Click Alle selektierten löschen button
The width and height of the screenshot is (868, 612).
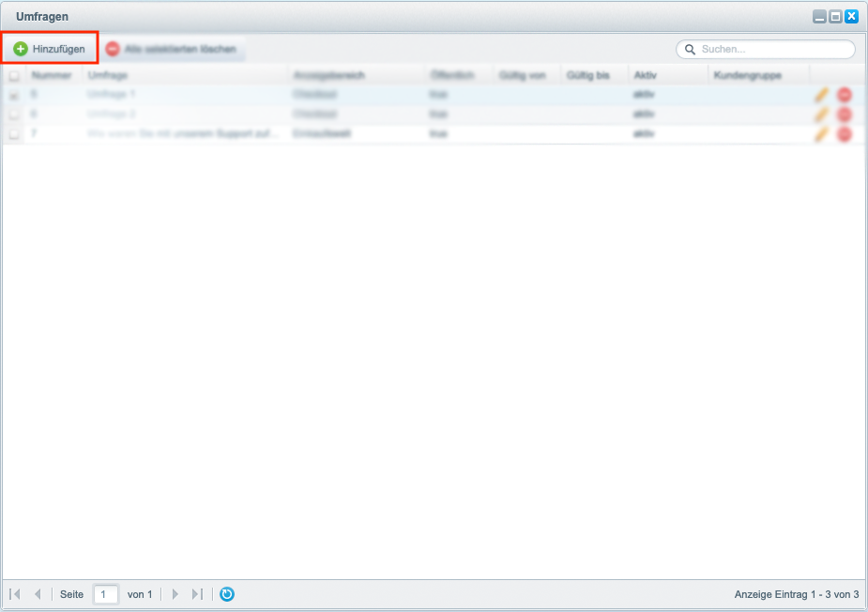pyautogui.click(x=172, y=49)
